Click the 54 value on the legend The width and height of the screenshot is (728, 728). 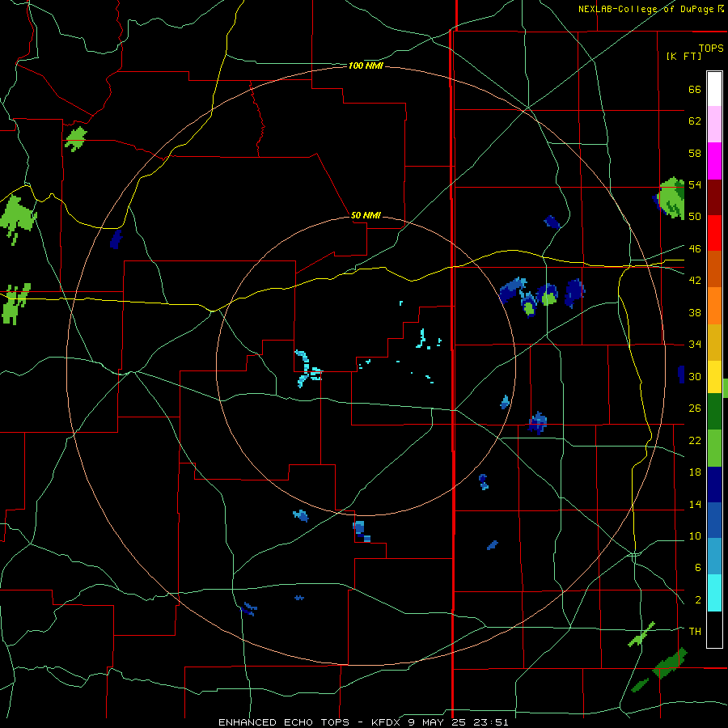point(695,184)
